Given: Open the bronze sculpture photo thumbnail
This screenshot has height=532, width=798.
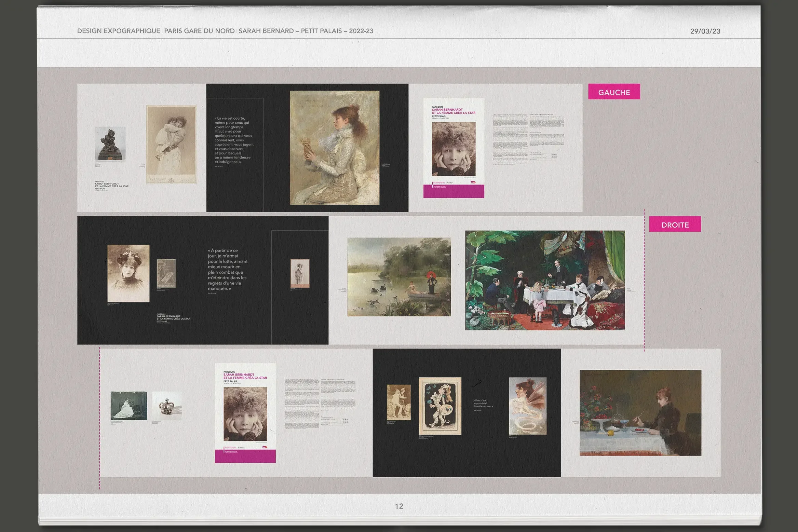Looking at the screenshot, I should point(110,144).
